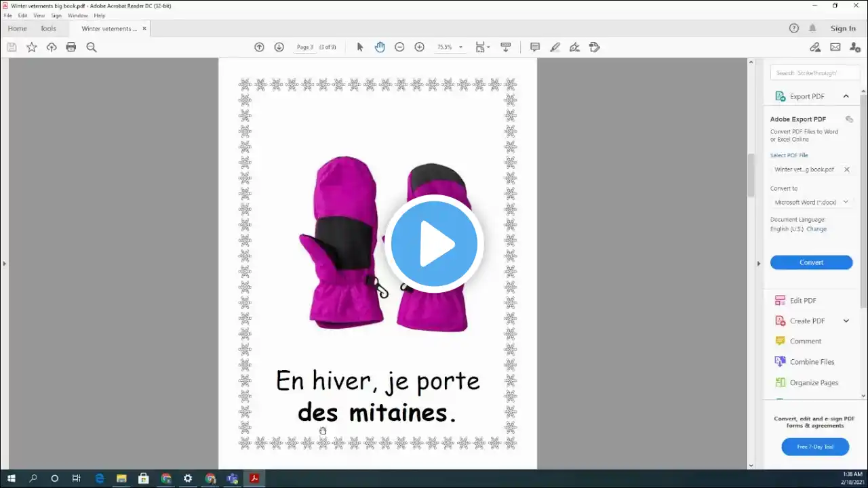The width and height of the screenshot is (868, 488).
Task: Zoom out with the minus icon
Action: (399, 47)
